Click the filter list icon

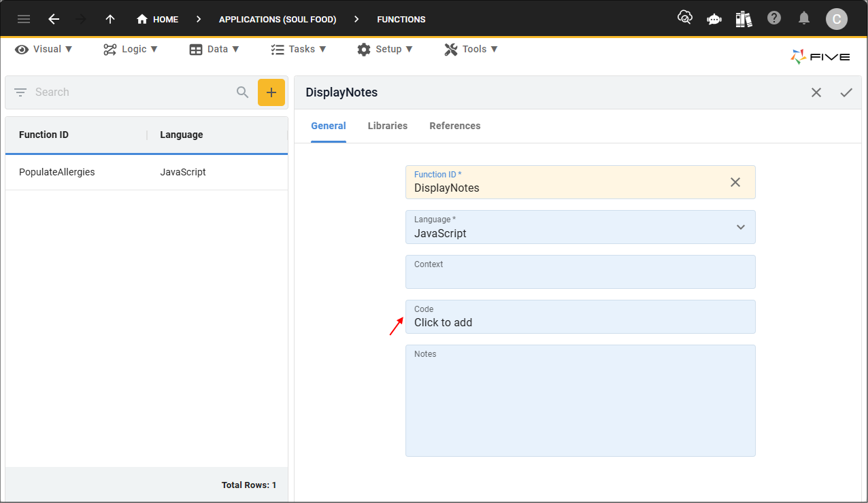click(20, 92)
